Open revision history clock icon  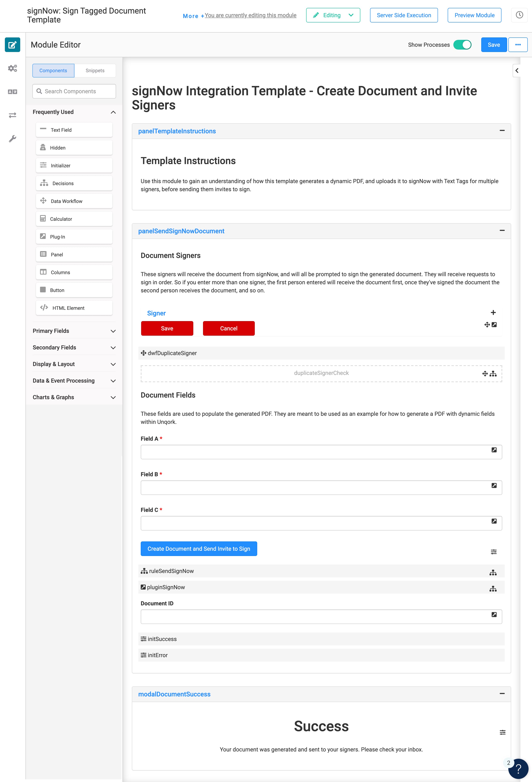coord(519,15)
